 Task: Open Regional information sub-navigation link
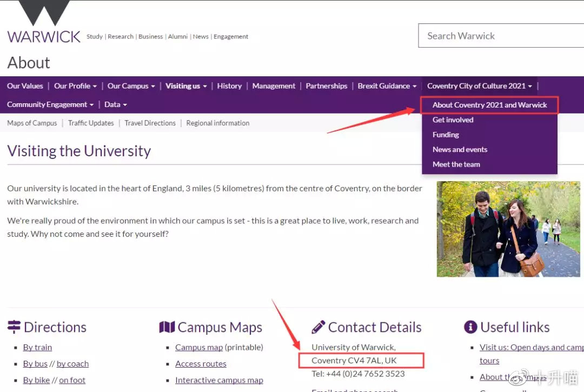pos(218,123)
